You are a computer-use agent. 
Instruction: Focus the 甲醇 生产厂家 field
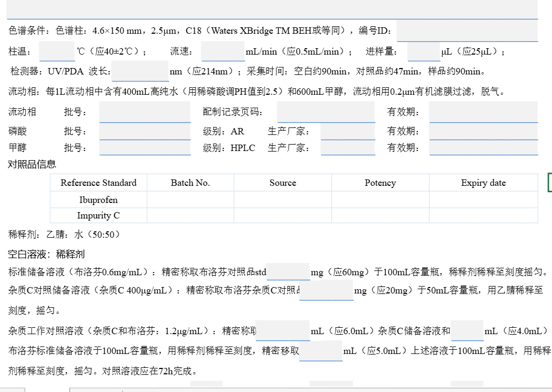[348, 147]
